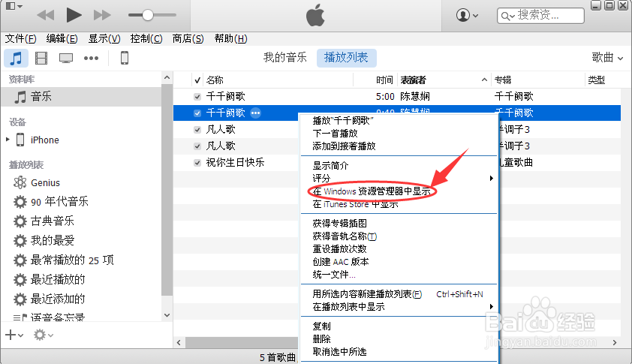
Task: Open the 控制(C) menu
Action: point(146,39)
